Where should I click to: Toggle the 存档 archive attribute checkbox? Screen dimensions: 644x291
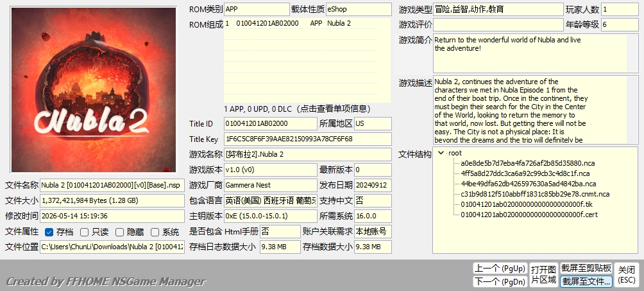click(x=49, y=232)
